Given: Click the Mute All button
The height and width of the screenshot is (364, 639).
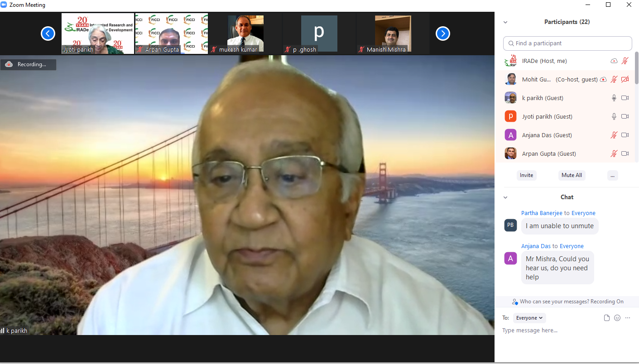Looking at the screenshot, I should pos(572,175).
